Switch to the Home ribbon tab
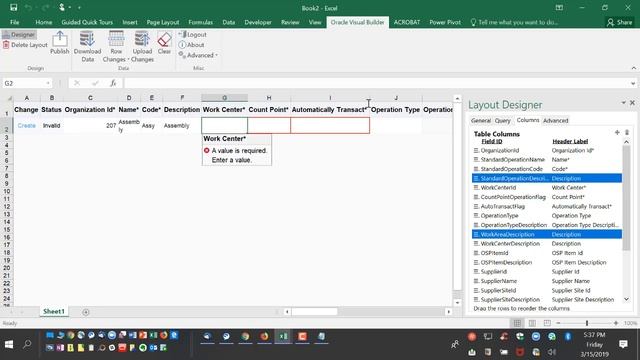 [44, 22]
